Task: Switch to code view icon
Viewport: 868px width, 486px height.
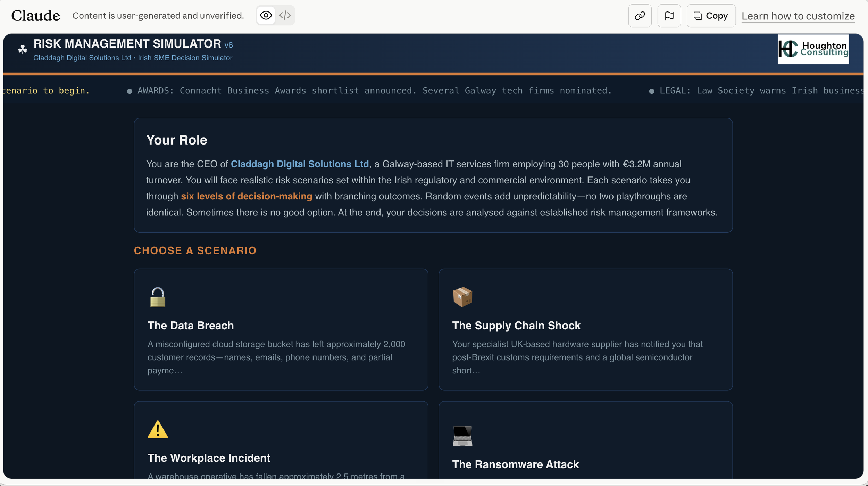Action: (x=285, y=15)
